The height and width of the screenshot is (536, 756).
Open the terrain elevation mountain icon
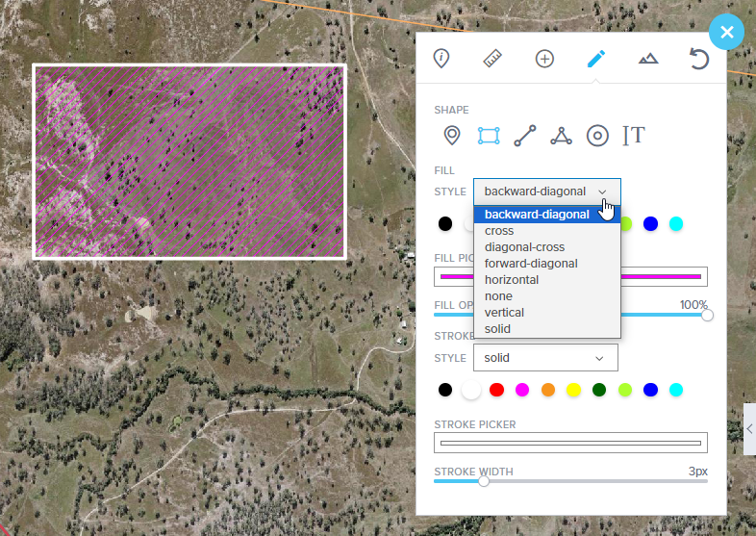click(x=648, y=59)
